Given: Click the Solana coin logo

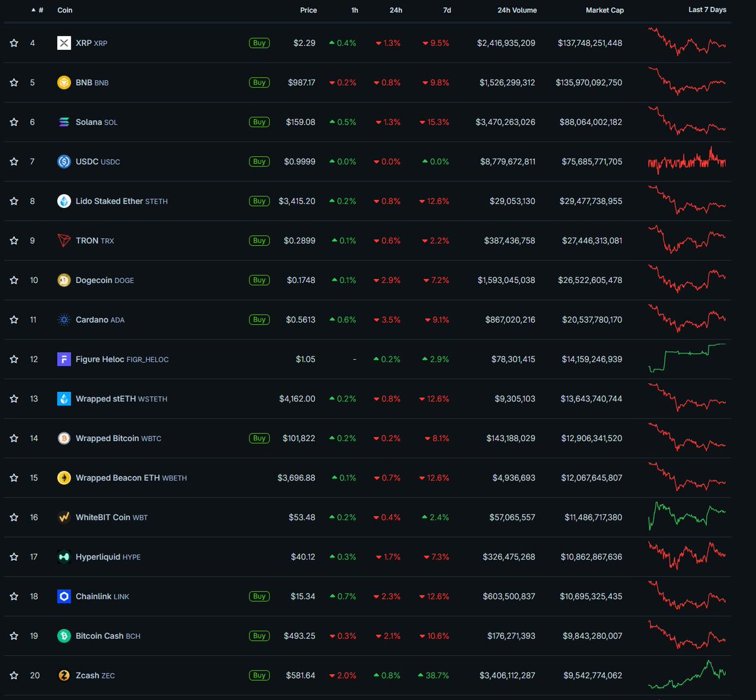Looking at the screenshot, I should [x=64, y=122].
